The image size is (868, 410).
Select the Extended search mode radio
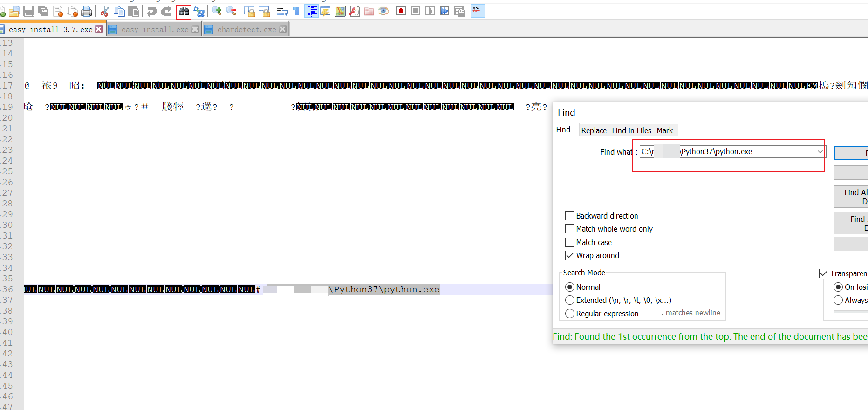(x=569, y=300)
